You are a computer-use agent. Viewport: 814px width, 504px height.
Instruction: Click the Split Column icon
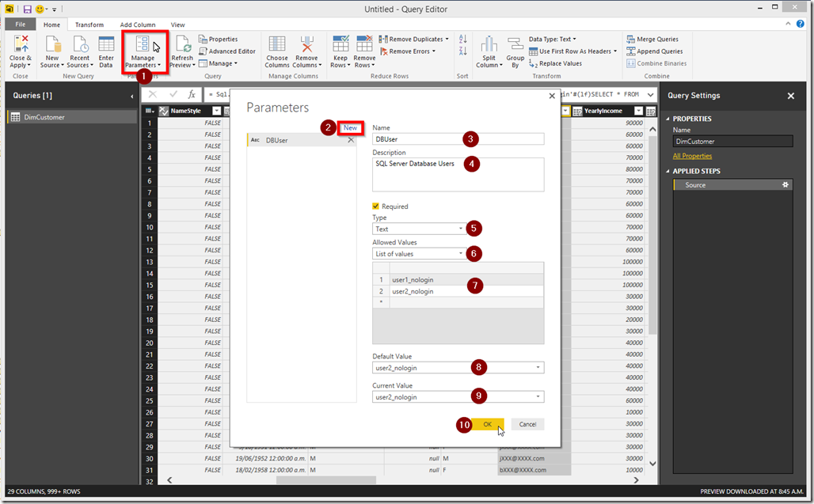point(489,44)
